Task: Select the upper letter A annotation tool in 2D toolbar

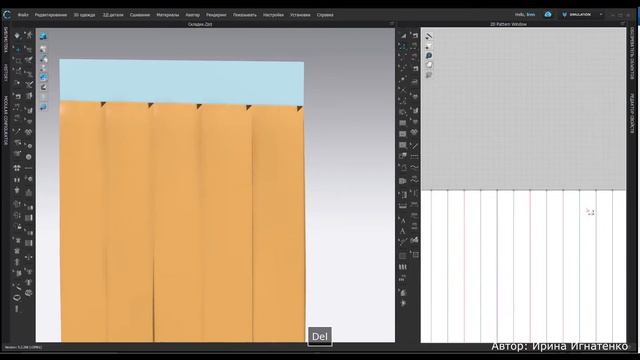Action: pos(402,220)
